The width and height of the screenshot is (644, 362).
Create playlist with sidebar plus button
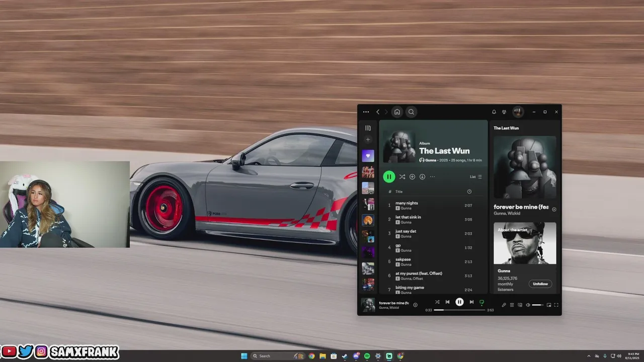tap(368, 140)
